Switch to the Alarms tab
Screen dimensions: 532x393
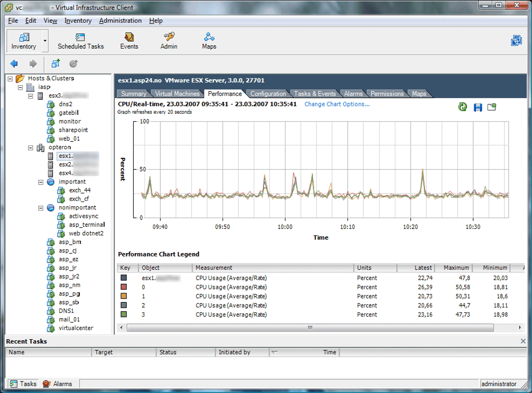click(x=353, y=94)
